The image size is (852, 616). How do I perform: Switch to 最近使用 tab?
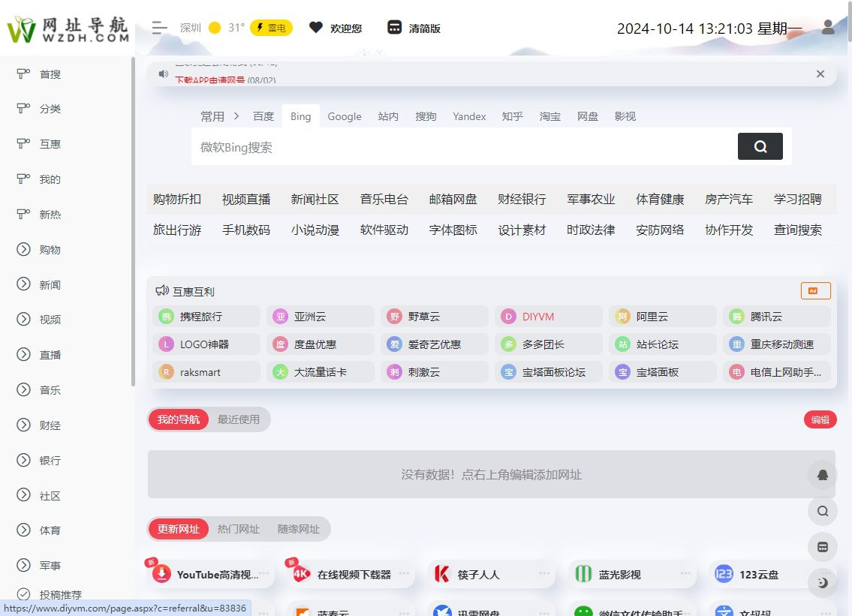click(239, 419)
